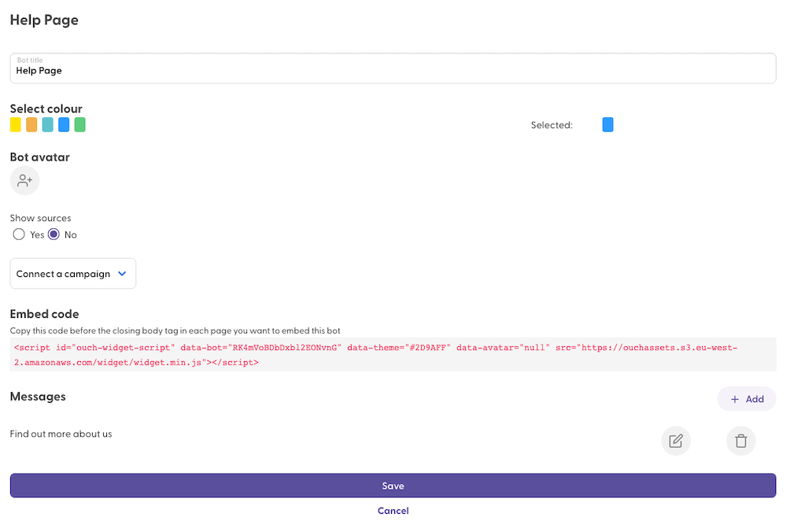Click the Help Page heading
Image resolution: width=787 pixels, height=532 pixels.
[x=44, y=20]
